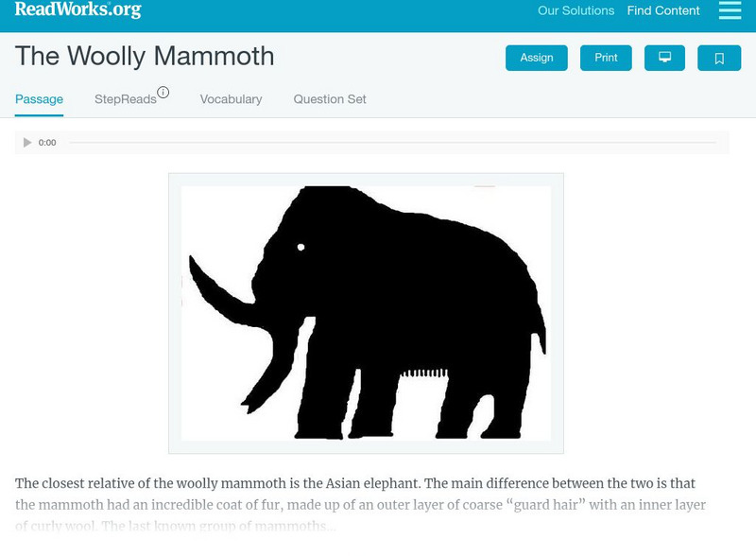Bookmark this passage with bookmark icon
The image size is (756, 556).
click(719, 58)
